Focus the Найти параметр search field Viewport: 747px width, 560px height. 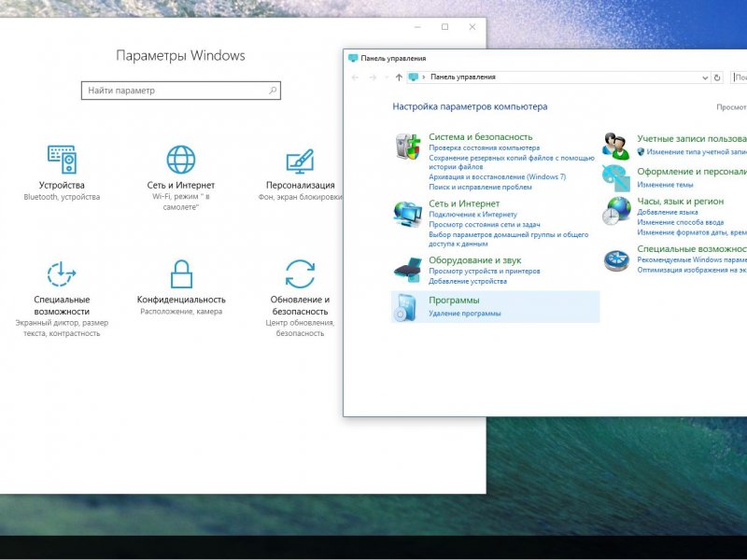coord(181,91)
